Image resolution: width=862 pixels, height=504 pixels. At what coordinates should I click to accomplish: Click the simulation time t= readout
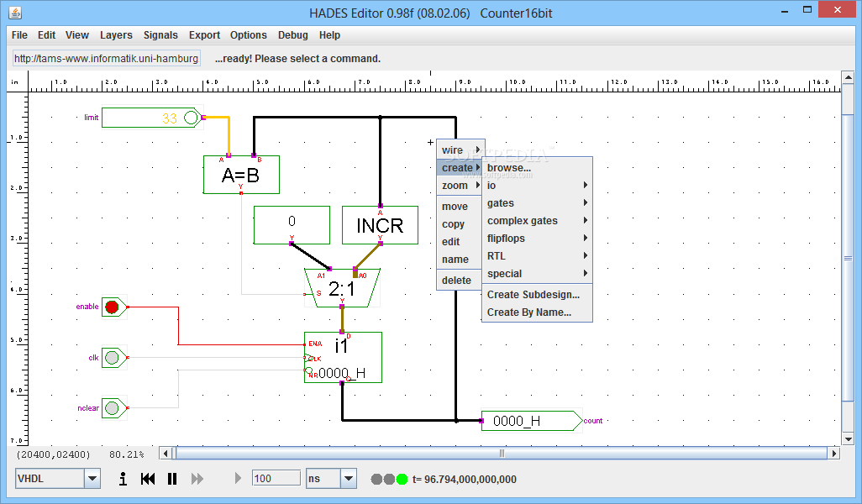pyautogui.click(x=465, y=480)
